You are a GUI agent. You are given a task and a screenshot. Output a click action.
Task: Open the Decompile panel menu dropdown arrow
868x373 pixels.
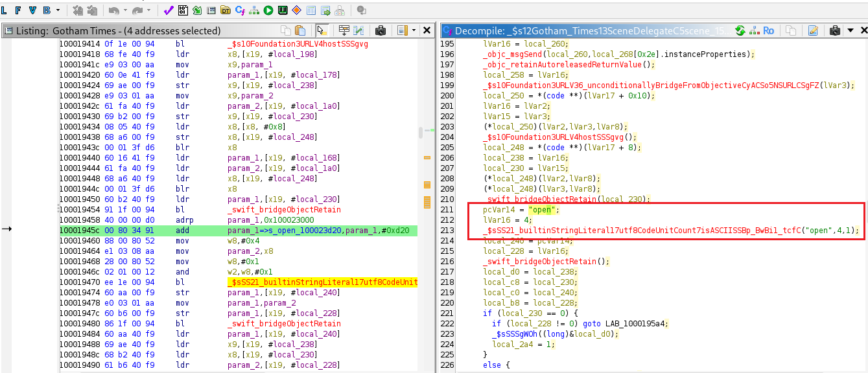[x=849, y=30]
